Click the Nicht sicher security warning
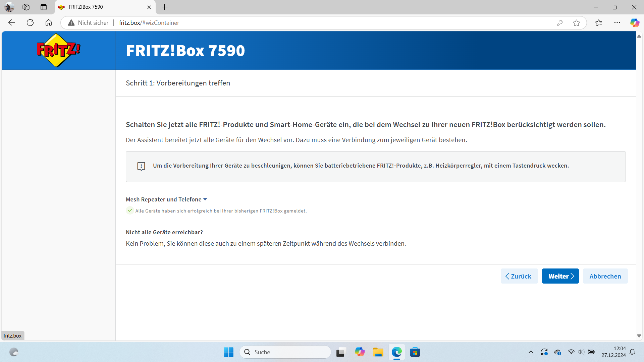Image resolution: width=644 pixels, height=362 pixels. (x=89, y=23)
